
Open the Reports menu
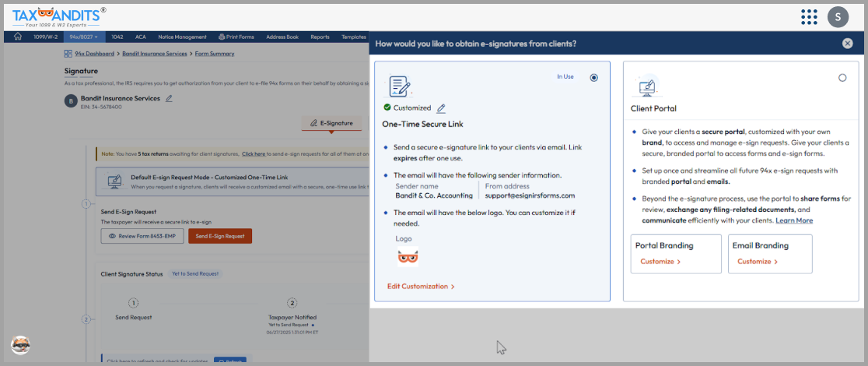(320, 37)
